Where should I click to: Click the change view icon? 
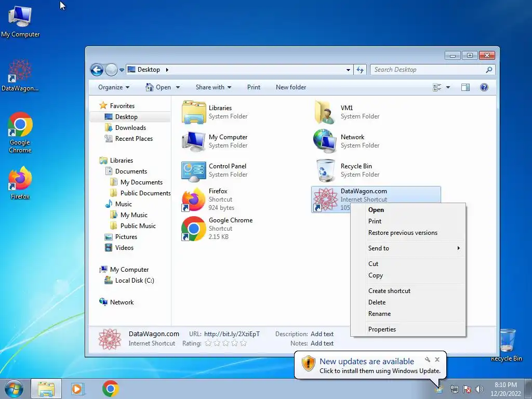click(437, 87)
